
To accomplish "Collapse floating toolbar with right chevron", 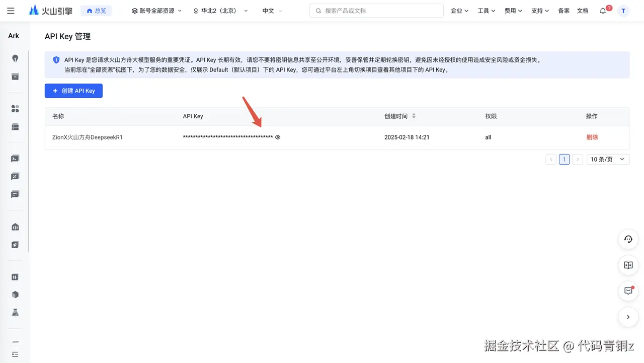I will coord(628,317).
